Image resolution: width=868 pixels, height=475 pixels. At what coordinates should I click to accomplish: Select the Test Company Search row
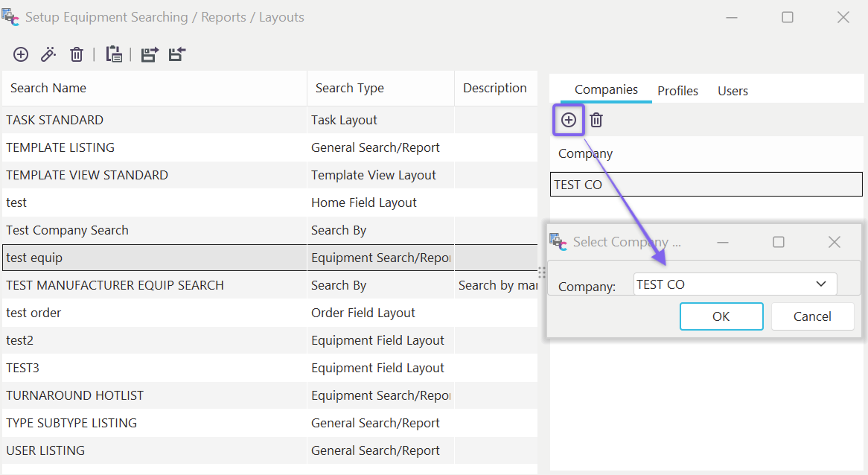point(67,230)
